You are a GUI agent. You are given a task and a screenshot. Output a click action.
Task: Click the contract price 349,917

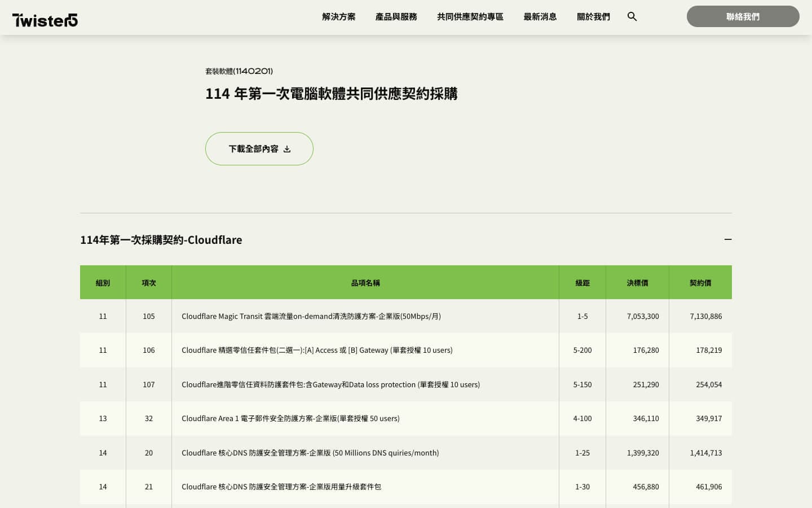(709, 418)
